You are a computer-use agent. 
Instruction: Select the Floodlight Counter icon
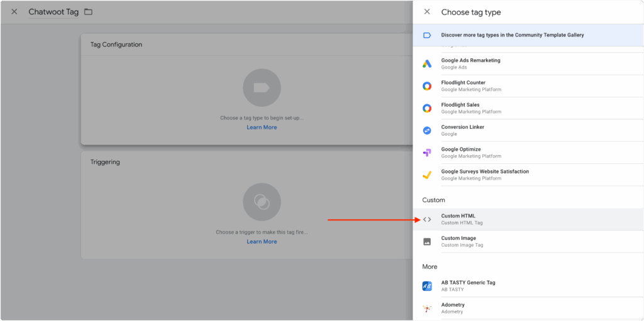pyautogui.click(x=427, y=86)
